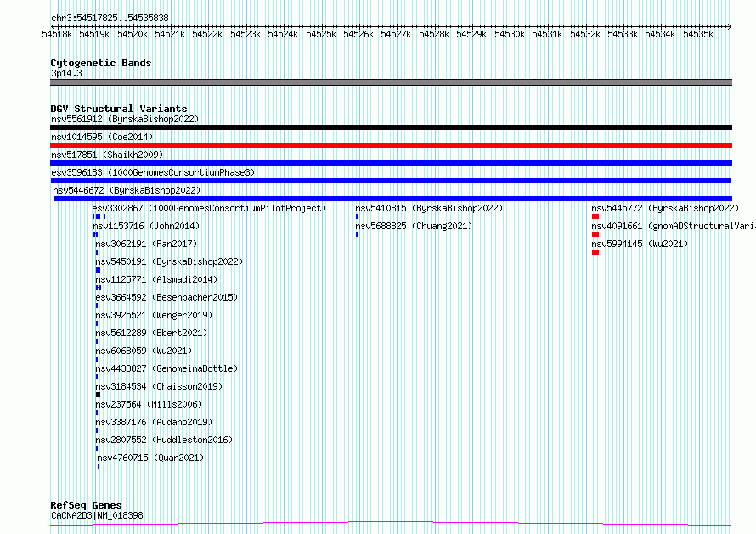Image resolution: width=756 pixels, height=534 pixels.
Task: Click nsv6068059 (Wu2021) label
Action: click(x=144, y=351)
